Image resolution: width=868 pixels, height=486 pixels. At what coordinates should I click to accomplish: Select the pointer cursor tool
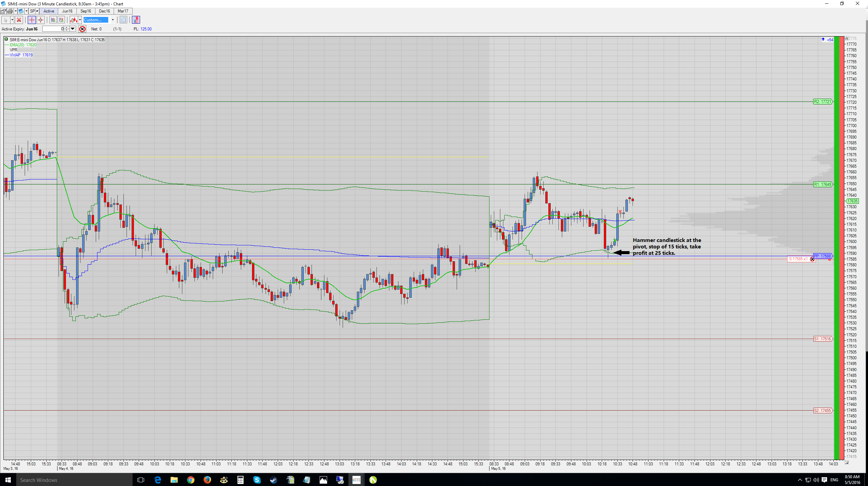pyautogui.click(x=6, y=20)
